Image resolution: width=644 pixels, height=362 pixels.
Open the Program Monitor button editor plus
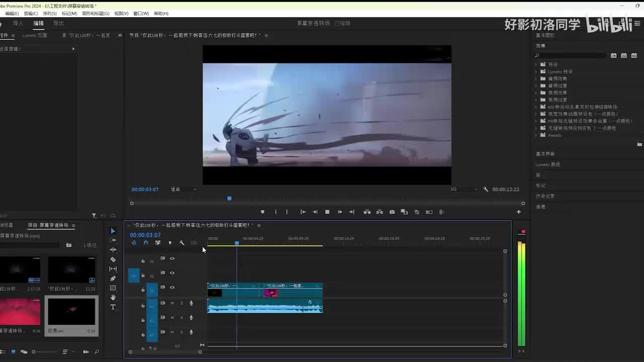[x=519, y=212]
